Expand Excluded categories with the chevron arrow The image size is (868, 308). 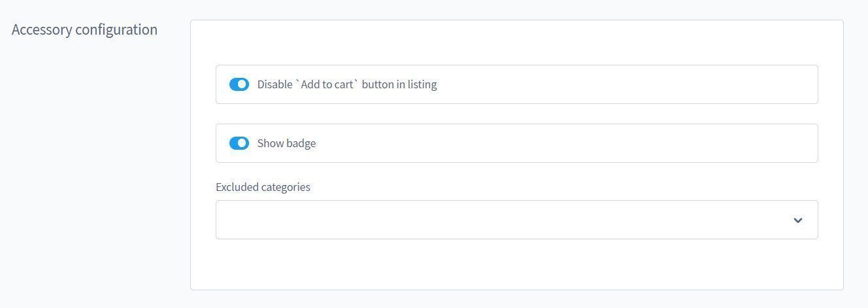(797, 220)
